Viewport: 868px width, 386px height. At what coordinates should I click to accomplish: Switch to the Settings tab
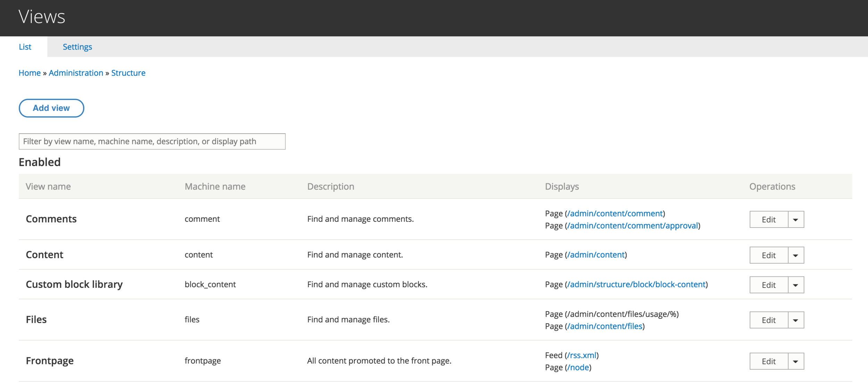(77, 47)
